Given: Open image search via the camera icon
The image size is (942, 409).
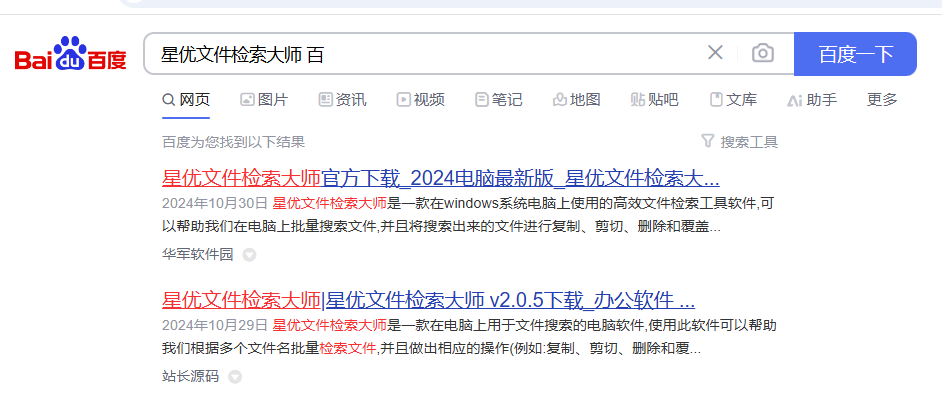Looking at the screenshot, I should pos(763,53).
